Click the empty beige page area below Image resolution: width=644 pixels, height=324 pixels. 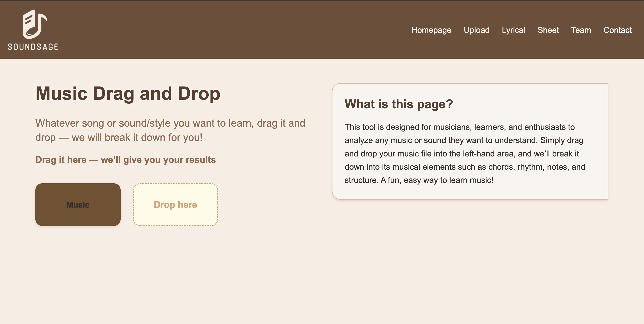pos(322,275)
